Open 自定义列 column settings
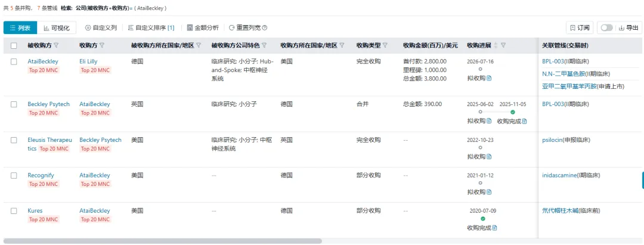644x245 pixels. point(101,28)
